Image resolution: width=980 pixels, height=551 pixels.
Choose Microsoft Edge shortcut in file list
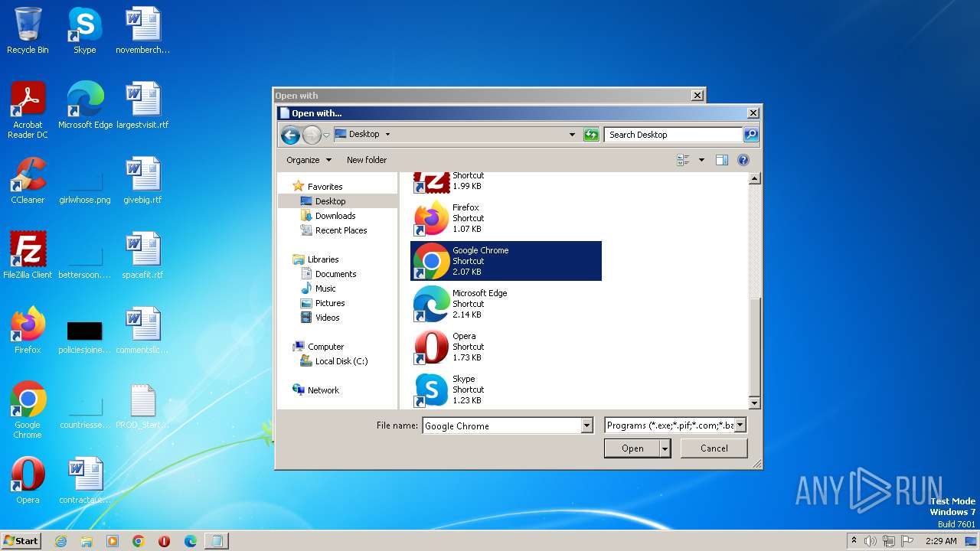(506, 304)
